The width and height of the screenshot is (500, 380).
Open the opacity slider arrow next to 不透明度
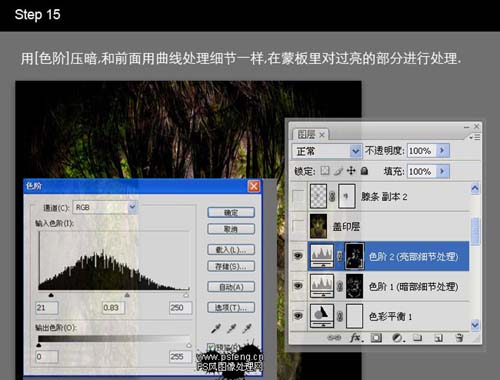tap(442, 151)
